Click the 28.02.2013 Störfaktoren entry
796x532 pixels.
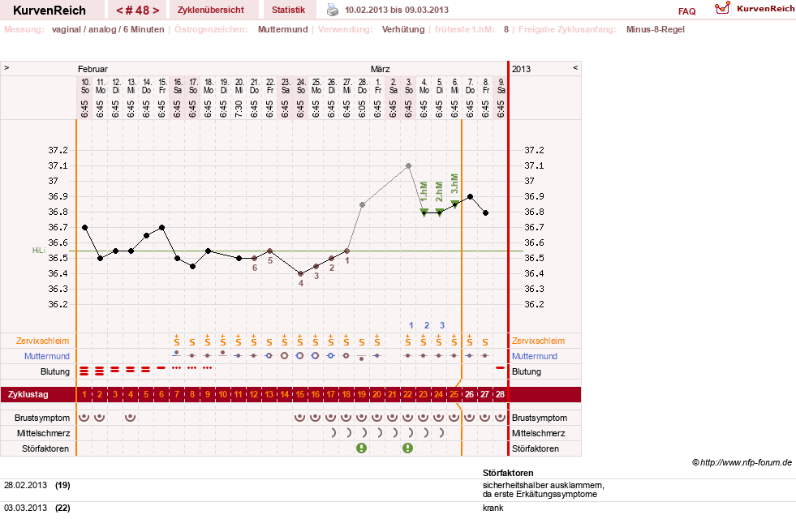pyautogui.click(x=37, y=485)
